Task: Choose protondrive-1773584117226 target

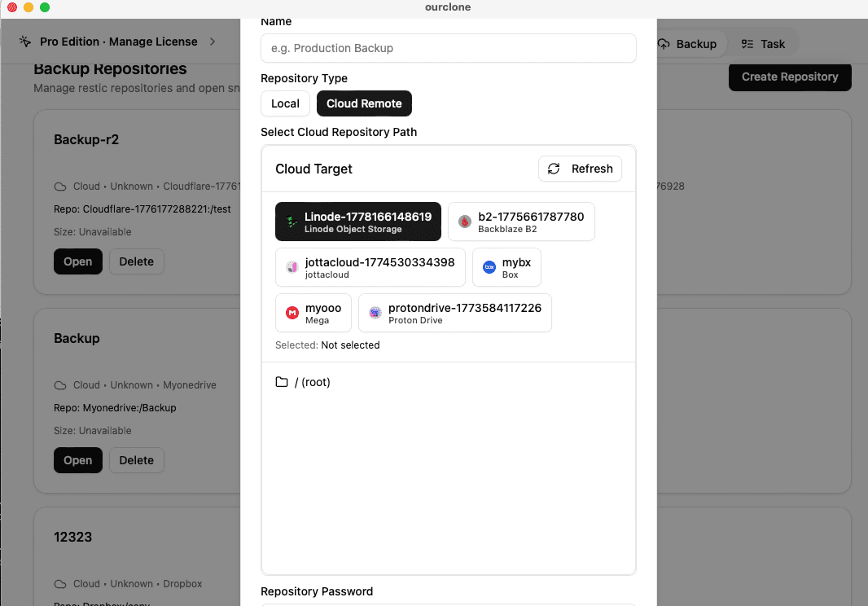Action: [x=454, y=313]
